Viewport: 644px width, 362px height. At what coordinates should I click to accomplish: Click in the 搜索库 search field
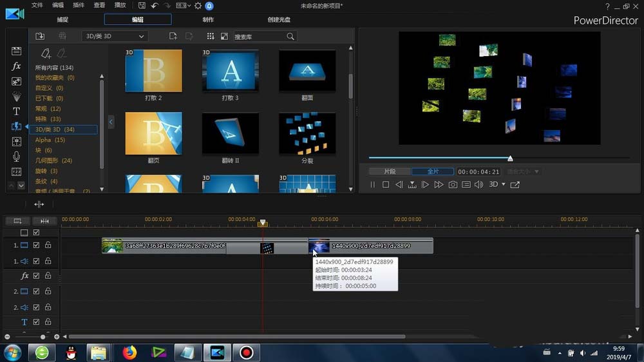[260, 37]
